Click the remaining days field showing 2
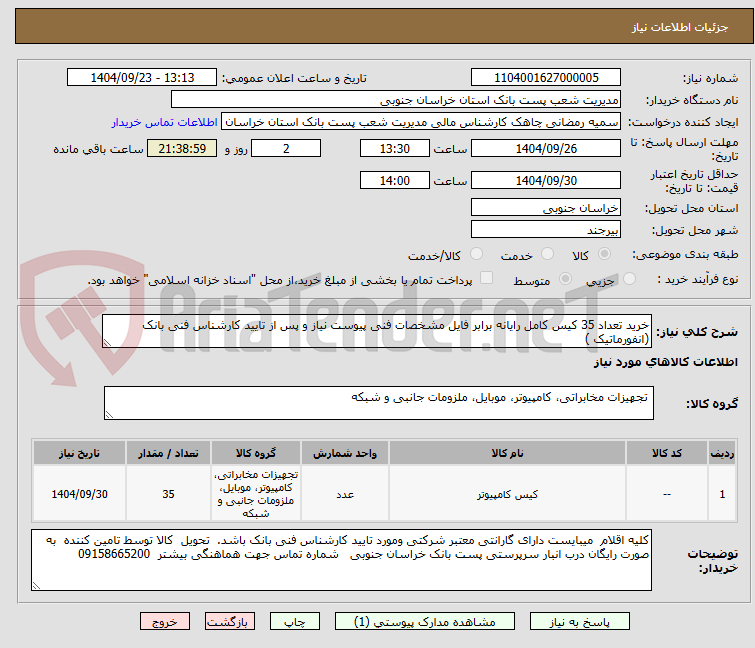This screenshot has height=648, width=755. 286,148
